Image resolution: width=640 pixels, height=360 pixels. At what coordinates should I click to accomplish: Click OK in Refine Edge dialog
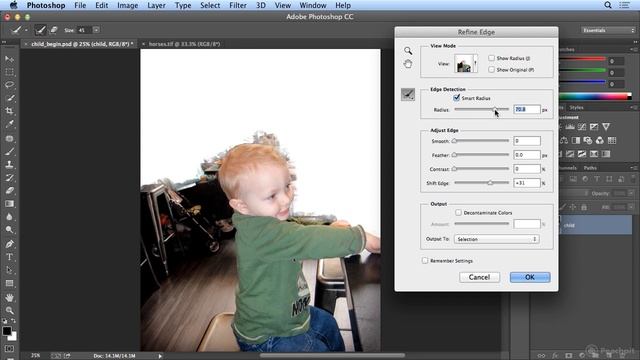530,277
